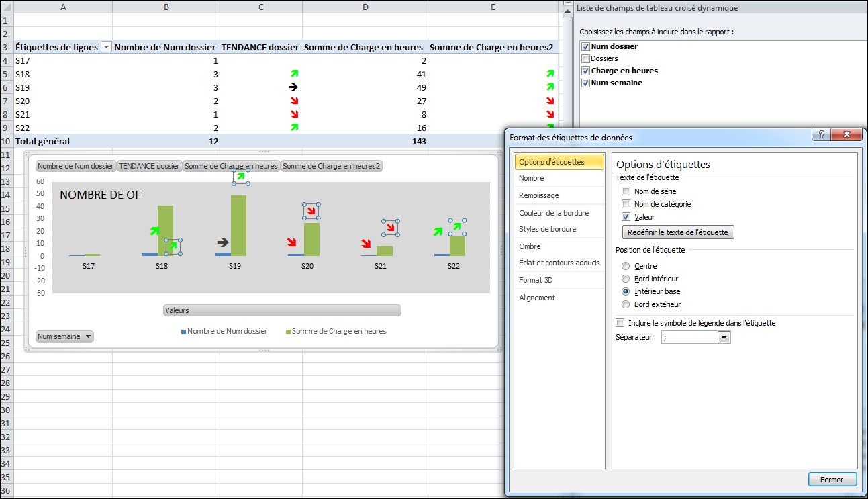The width and height of the screenshot is (868, 499).
Task: Switch to the Format 3D category
Action: (559, 280)
